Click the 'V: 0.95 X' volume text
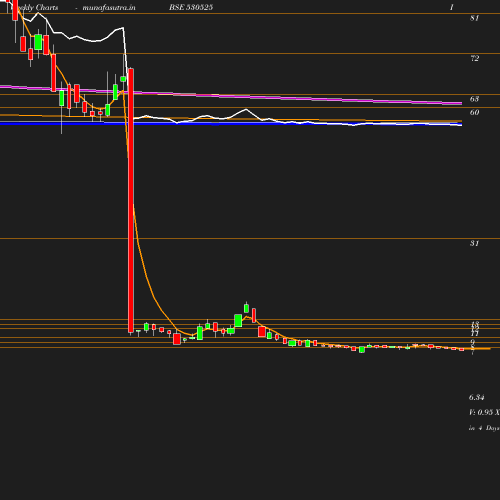The width and height of the screenshot is (500, 500). tap(484, 412)
